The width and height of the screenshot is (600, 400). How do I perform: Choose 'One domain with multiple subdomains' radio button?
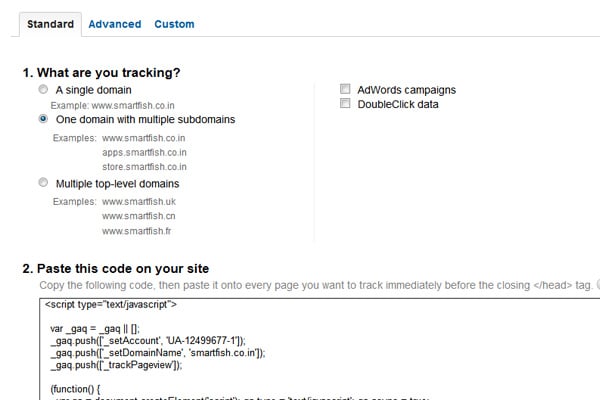coord(43,119)
